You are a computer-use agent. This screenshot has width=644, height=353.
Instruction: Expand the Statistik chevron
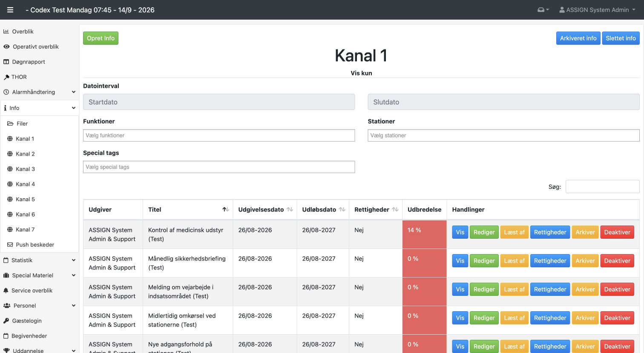(x=73, y=260)
